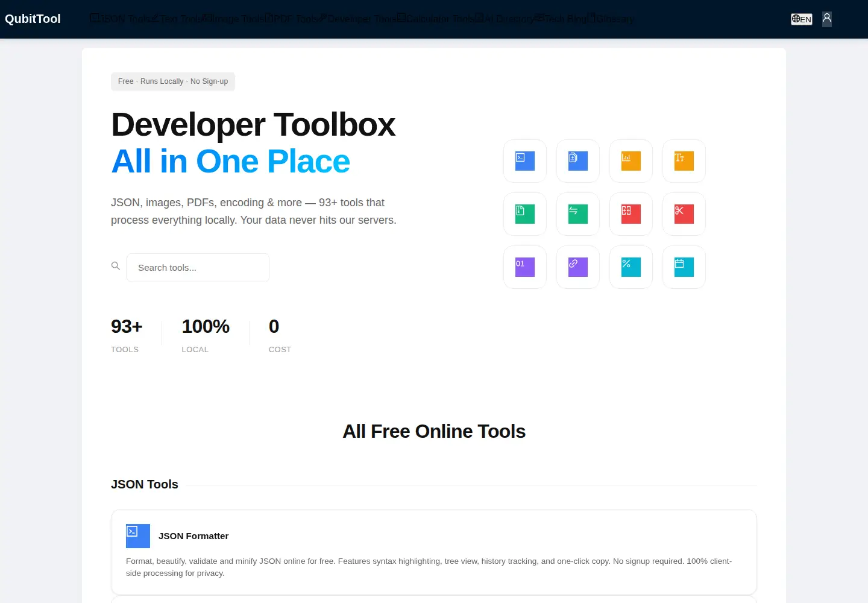Click the 'COST' stat label
868x603 pixels.
point(280,350)
